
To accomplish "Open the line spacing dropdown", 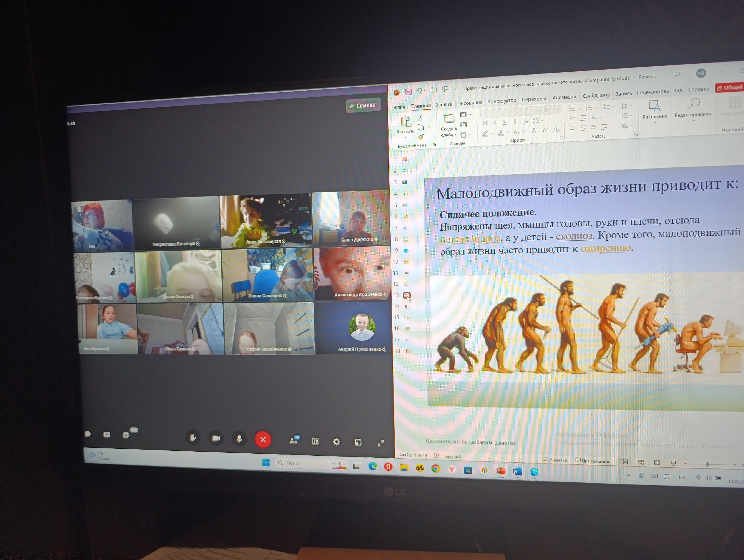I will click(x=614, y=106).
